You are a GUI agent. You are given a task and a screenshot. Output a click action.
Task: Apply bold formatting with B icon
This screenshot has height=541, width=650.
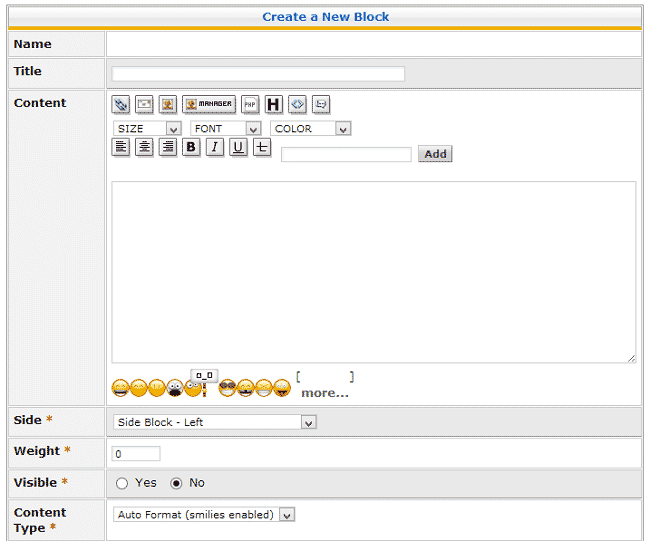(191, 148)
